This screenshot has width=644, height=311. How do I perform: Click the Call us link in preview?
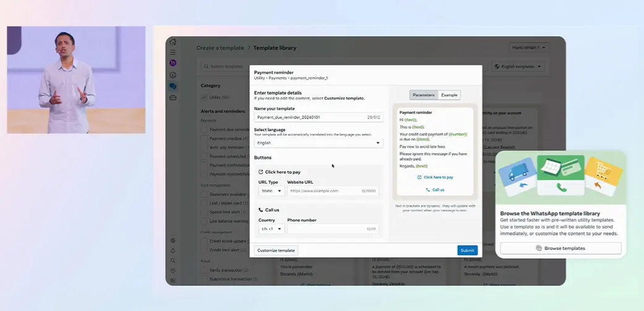coord(436,190)
